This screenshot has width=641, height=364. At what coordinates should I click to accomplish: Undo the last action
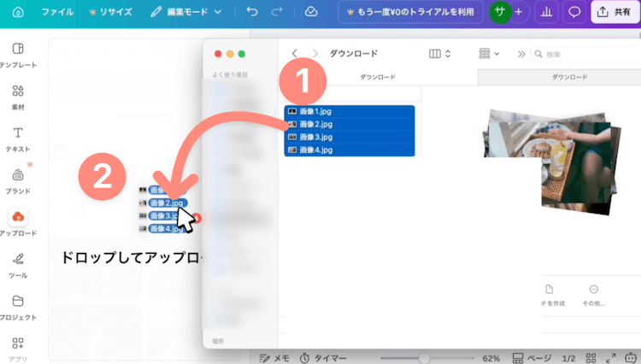coord(252,12)
